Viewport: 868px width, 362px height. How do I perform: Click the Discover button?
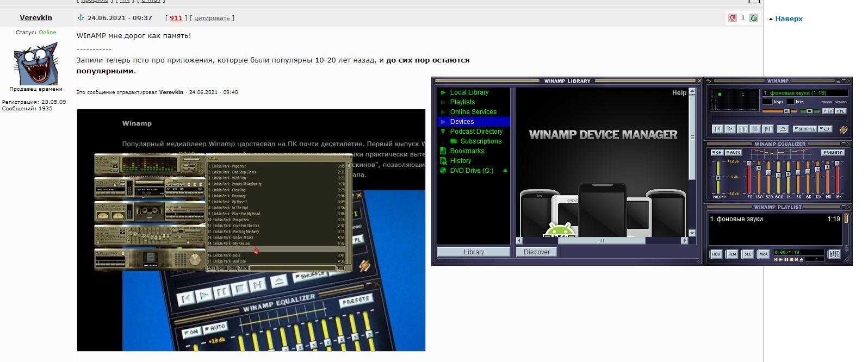pyautogui.click(x=537, y=252)
